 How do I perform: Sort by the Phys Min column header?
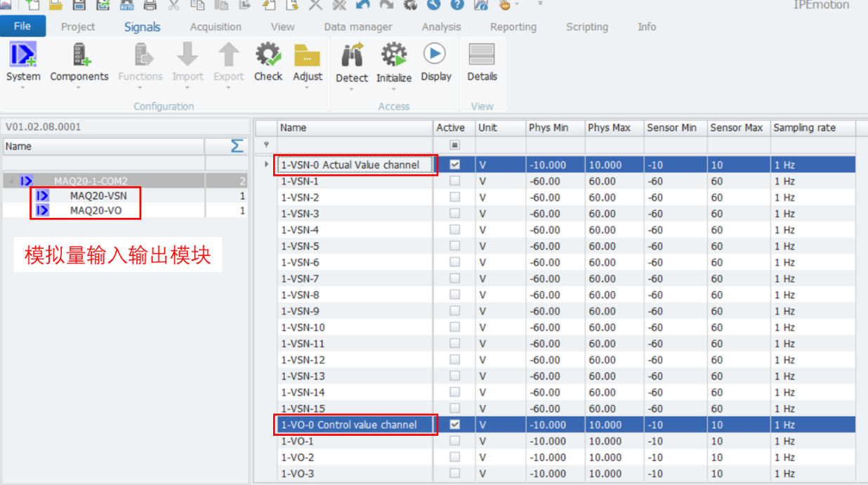(x=555, y=128)
